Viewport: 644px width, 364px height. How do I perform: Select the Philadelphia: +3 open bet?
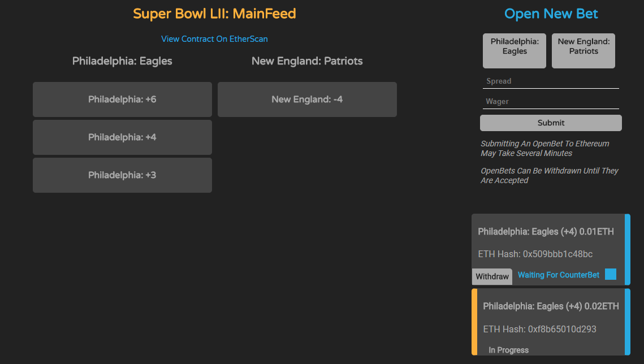[122, 175]
